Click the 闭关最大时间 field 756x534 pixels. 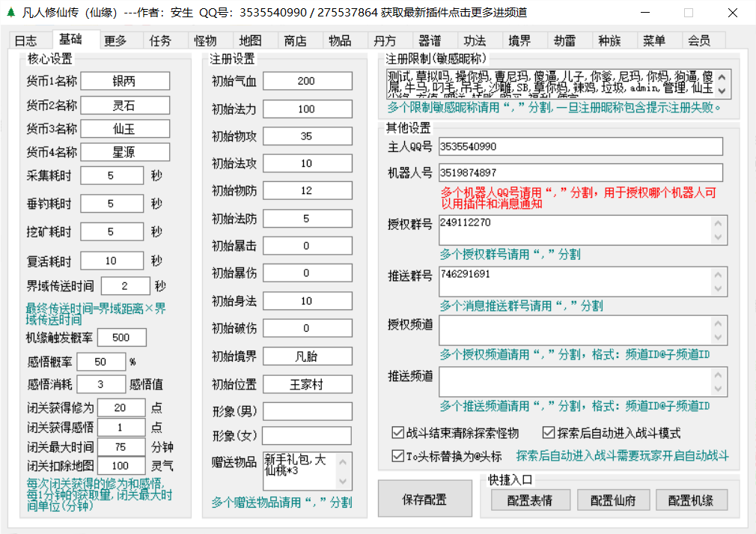point(121,446)
